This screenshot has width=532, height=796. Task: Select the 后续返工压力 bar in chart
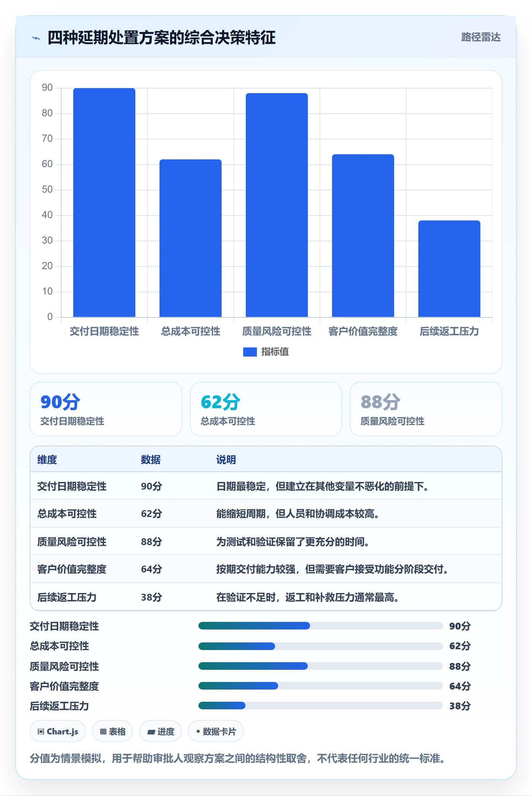[449, 268]
